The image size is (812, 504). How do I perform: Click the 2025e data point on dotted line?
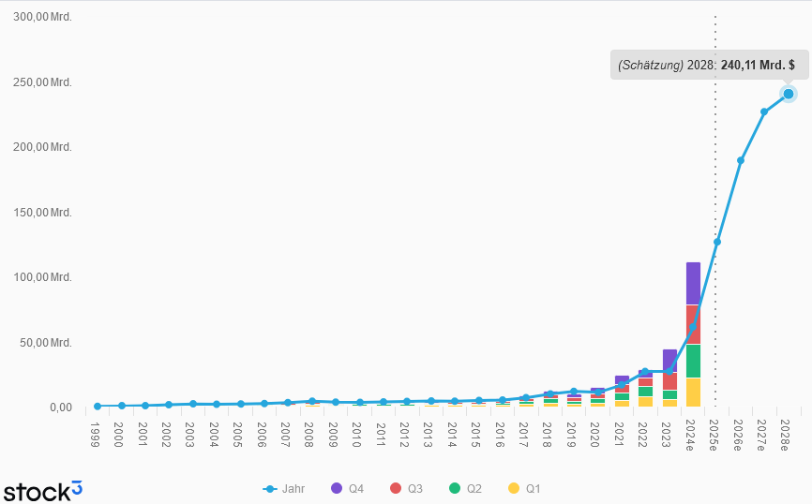[x=716, y=242]
